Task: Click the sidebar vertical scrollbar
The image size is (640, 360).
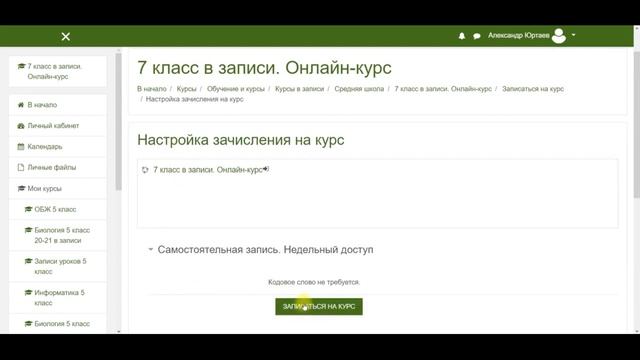Action: 118,122
